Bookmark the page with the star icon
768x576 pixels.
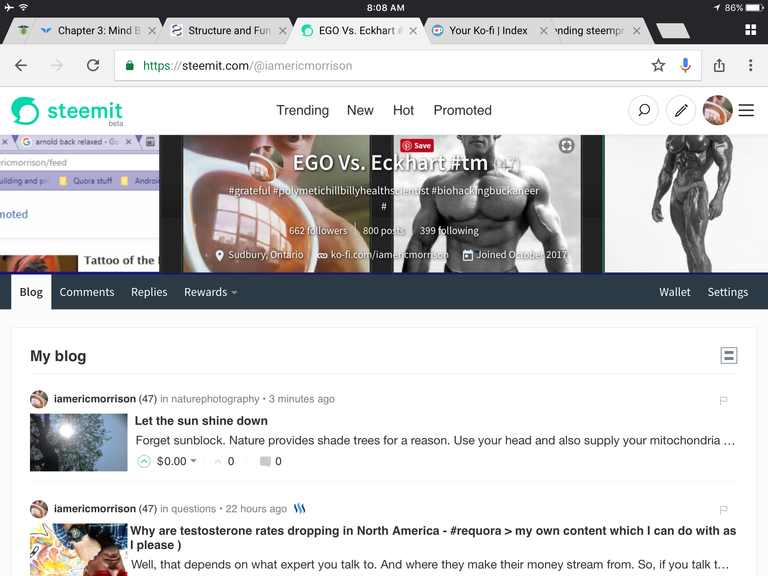658,65
